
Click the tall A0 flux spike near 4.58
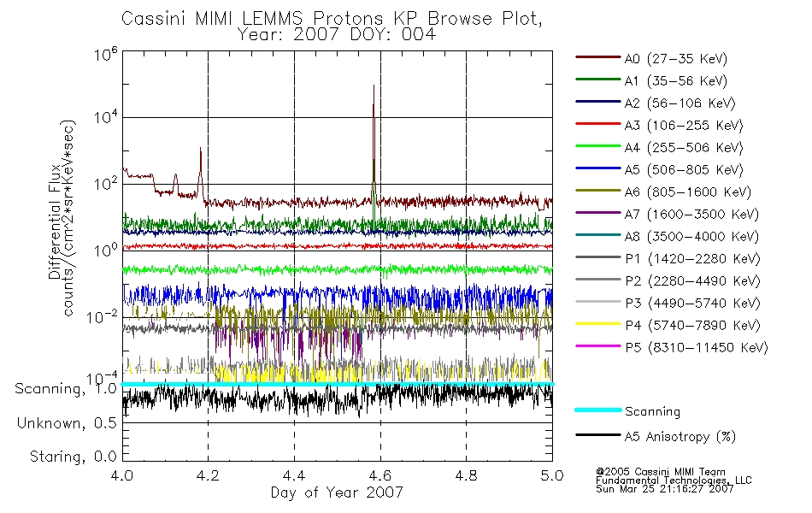pyautogui.click(x=374, y=140)
